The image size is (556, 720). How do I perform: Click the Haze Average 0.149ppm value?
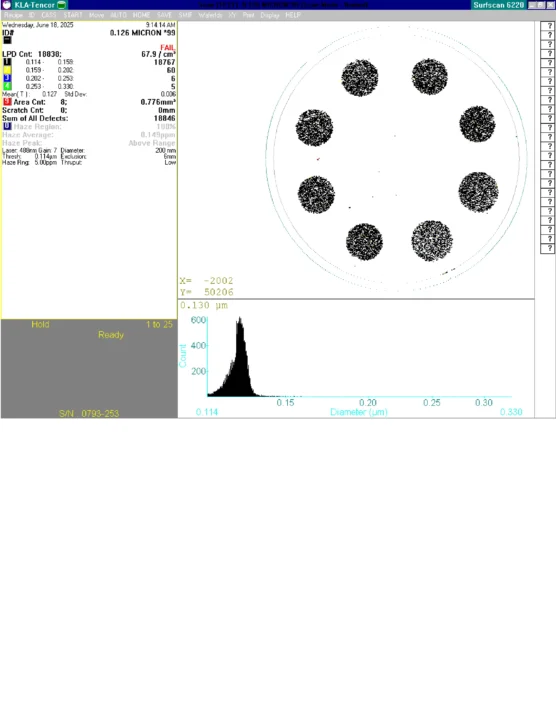tap(158, 135)
